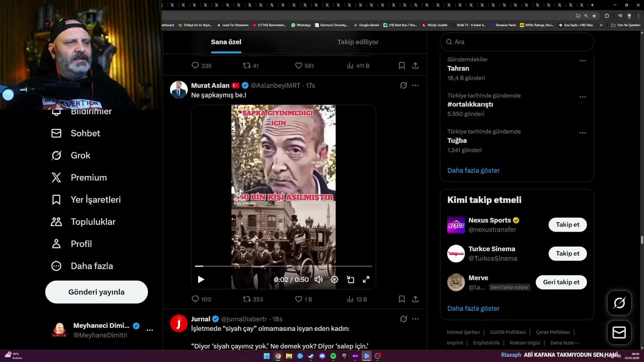Follow Nexus Sports

pos(568,225)
